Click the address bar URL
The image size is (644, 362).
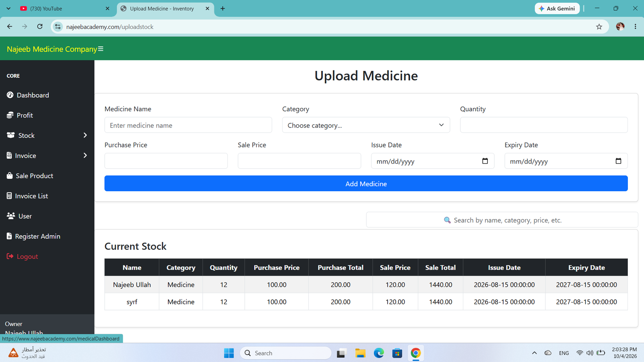point(110,27)
